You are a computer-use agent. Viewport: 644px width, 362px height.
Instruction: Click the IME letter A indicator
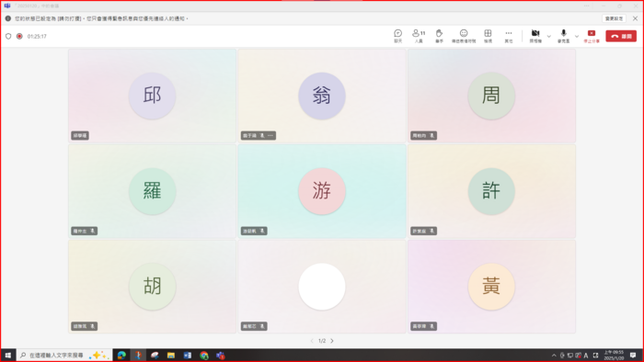(586, 355)
